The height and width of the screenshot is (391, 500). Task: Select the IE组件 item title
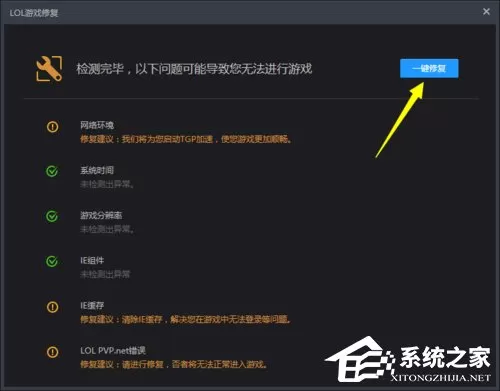pos(92,260)
